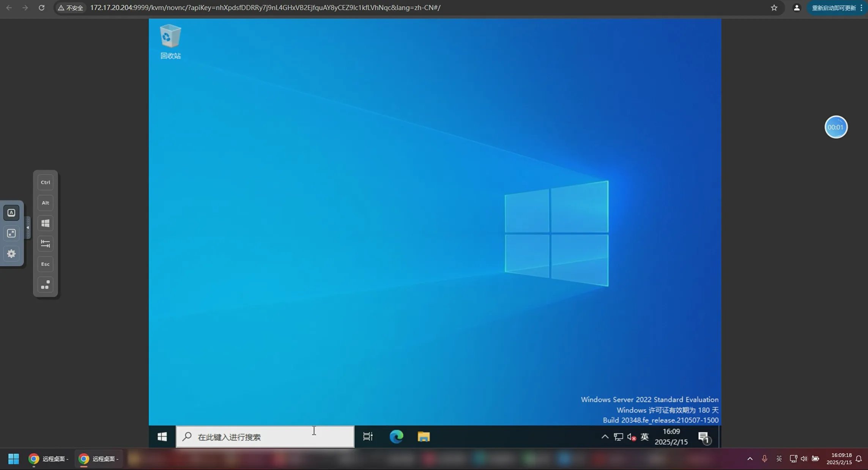Open the host volume tray icon
The width and height of the screenshot is (868, 470).
[x=804, y=459]
